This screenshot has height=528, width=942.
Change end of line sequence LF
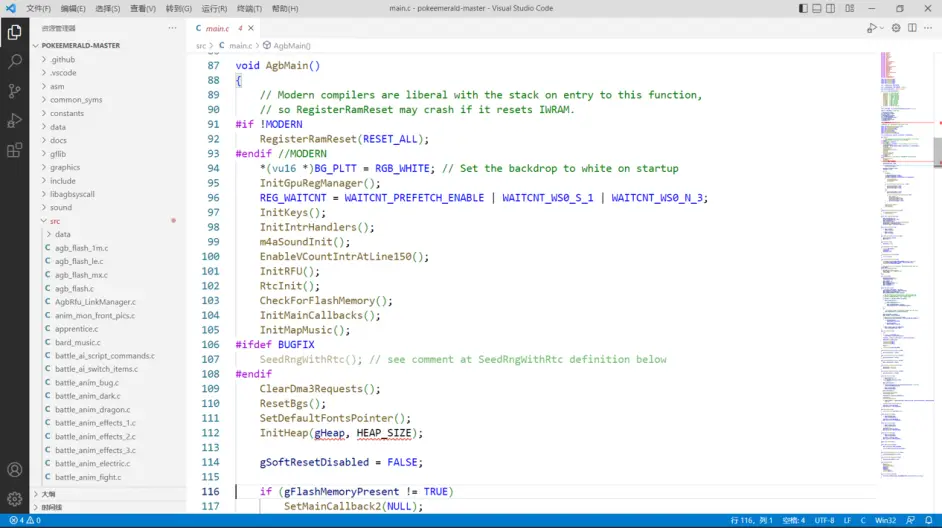pos(847,520)
